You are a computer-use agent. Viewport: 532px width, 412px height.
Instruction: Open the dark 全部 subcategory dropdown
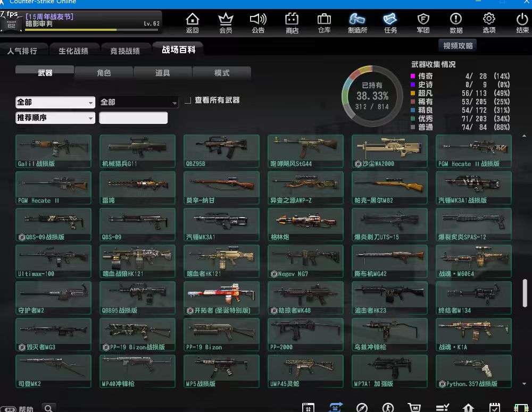click(139, 103)
